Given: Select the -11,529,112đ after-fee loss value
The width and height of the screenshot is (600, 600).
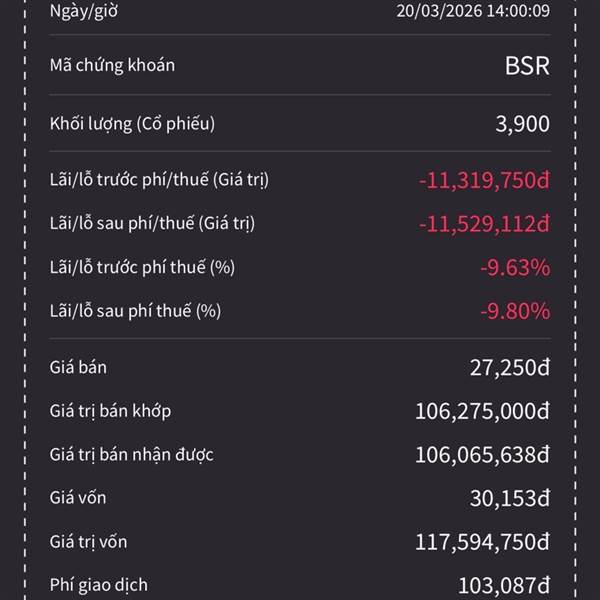Looking at the screenshot, I should [484, 223].
